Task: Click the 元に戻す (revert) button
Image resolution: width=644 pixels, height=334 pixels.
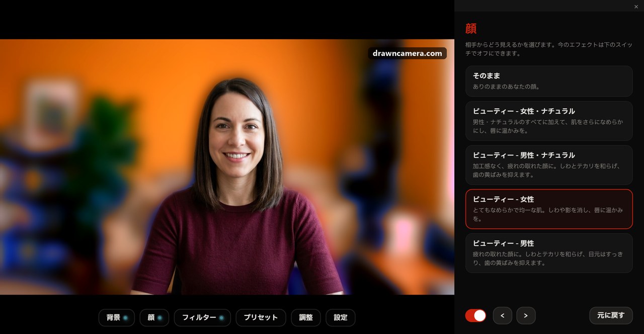Action: click(x=611, y=315)
